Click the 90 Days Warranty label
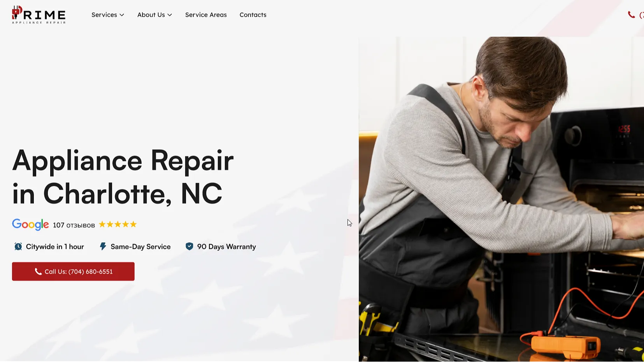Viewport: 644px width, 362px height. (x=226, y=247)
